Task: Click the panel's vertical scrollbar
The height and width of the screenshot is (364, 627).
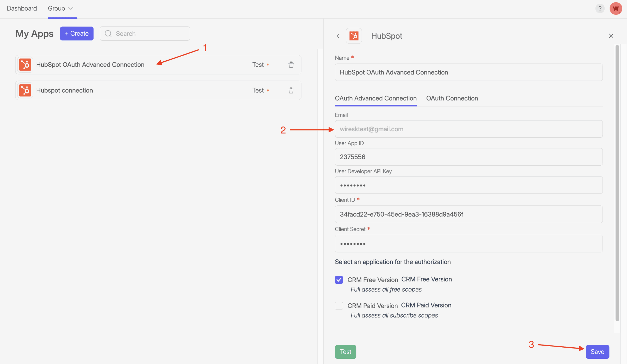Action: pos(617,182)
